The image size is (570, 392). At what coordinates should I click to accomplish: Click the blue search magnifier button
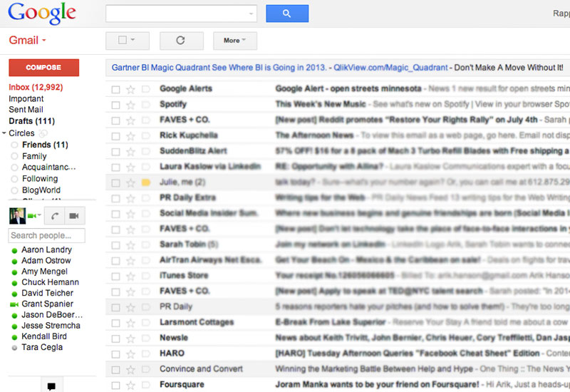pos(287,14)
